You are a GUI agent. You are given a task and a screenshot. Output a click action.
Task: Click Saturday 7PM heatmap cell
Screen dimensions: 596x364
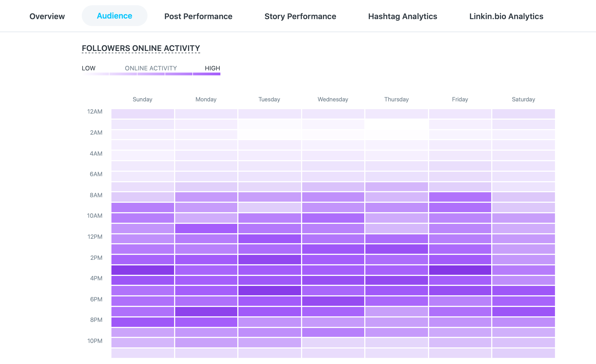(x=524, y=312)
